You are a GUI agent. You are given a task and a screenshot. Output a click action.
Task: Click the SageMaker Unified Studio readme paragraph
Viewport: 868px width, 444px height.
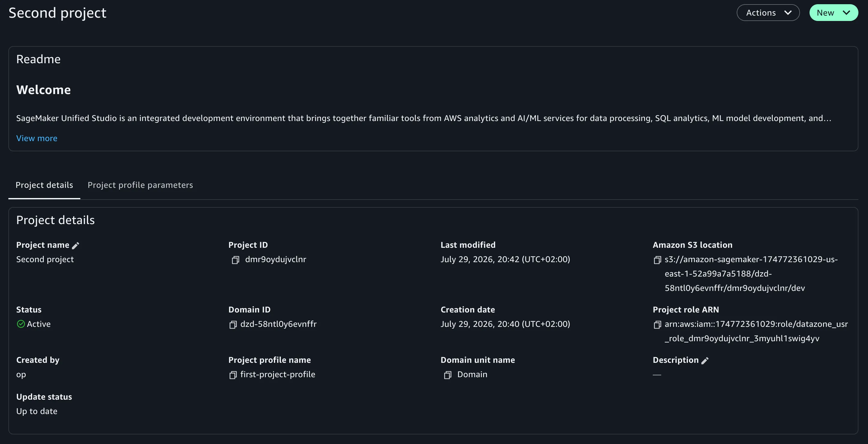point(424,118)
